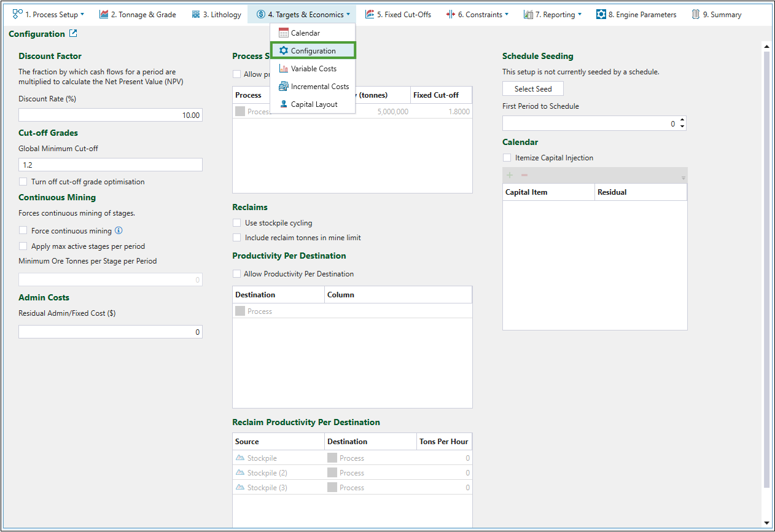Open the Tonnage & Grade tab
The height and width of the screenshot is (532, 775).
coord(138,14)
